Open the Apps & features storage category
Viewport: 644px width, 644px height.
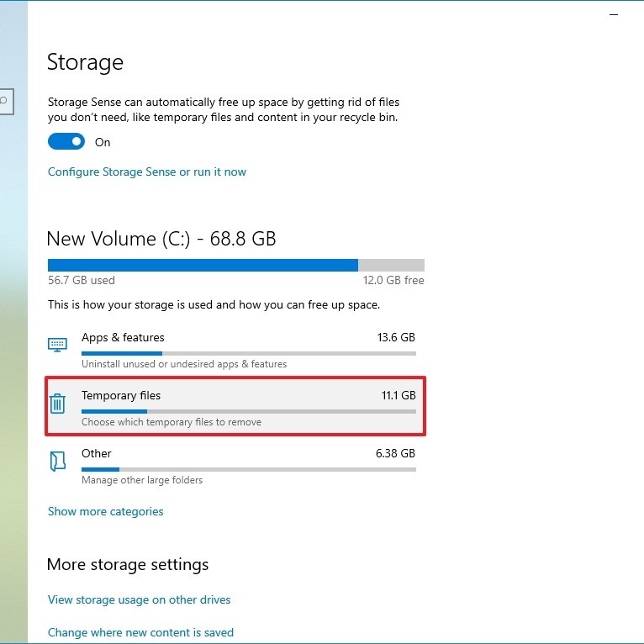point(235,350)
